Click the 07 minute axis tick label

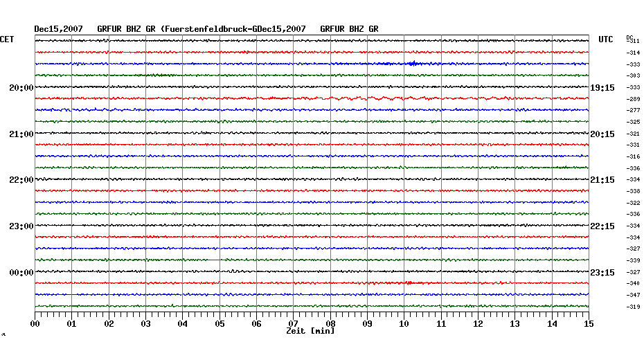[x=293, y=324]
